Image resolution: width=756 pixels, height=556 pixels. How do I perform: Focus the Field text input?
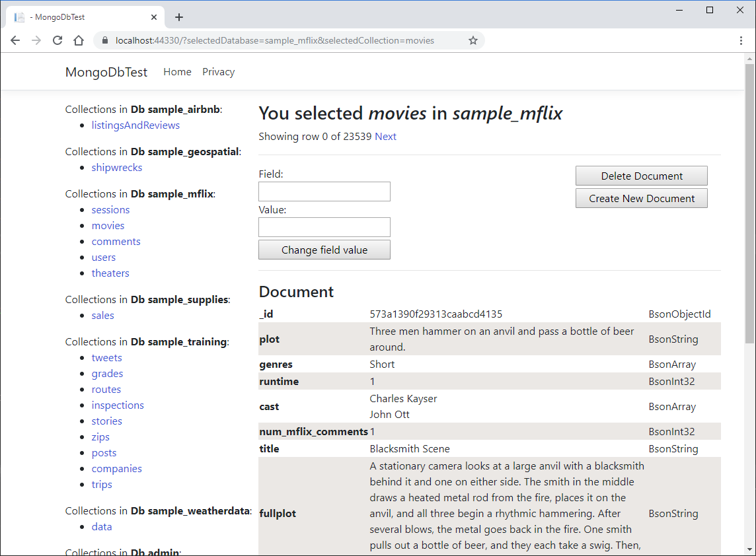tap(324, 191)
